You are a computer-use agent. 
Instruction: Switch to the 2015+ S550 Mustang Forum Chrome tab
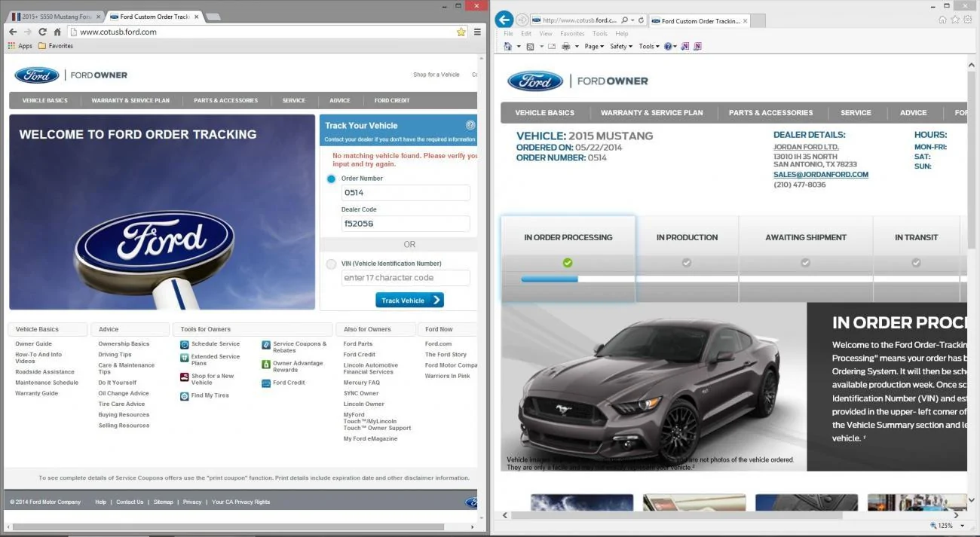click(x=53, y=16)
